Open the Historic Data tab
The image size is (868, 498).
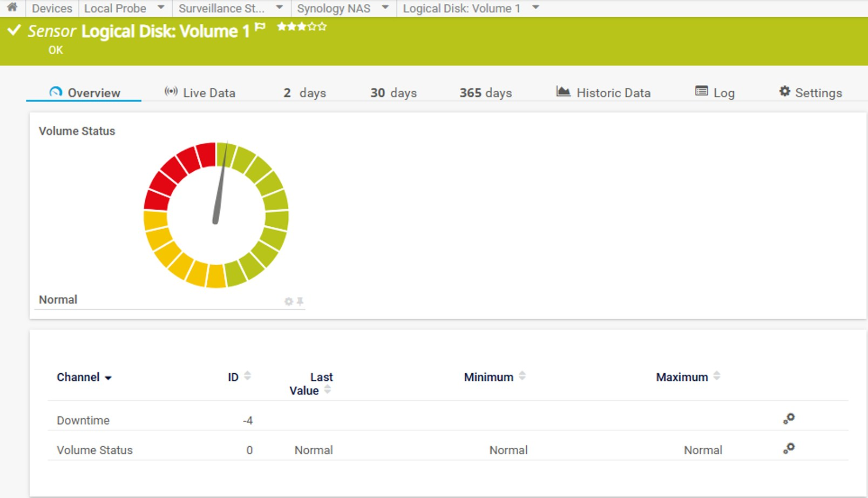tap(603, 93)
